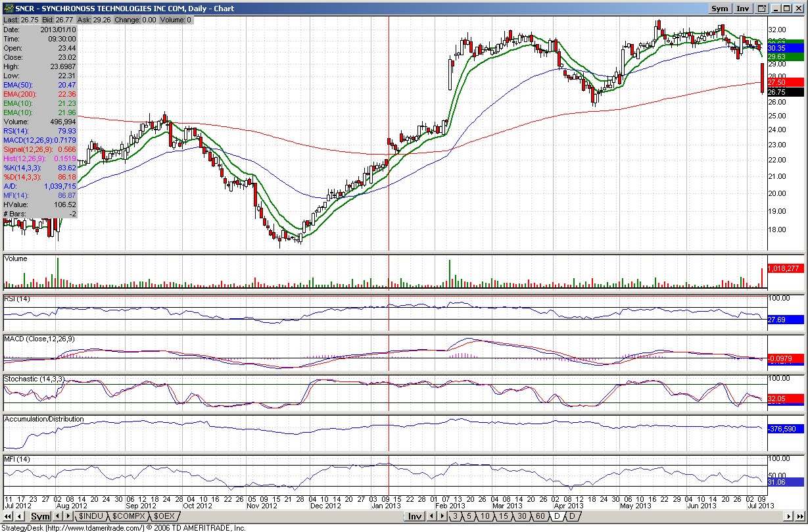
Task: Click the detach chart window icon
Action: 762,9
